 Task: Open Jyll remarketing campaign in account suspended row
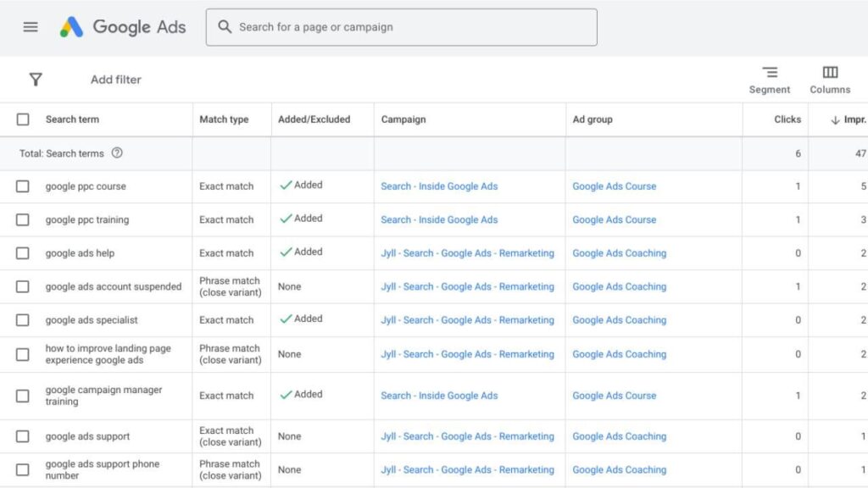(467, 286)
